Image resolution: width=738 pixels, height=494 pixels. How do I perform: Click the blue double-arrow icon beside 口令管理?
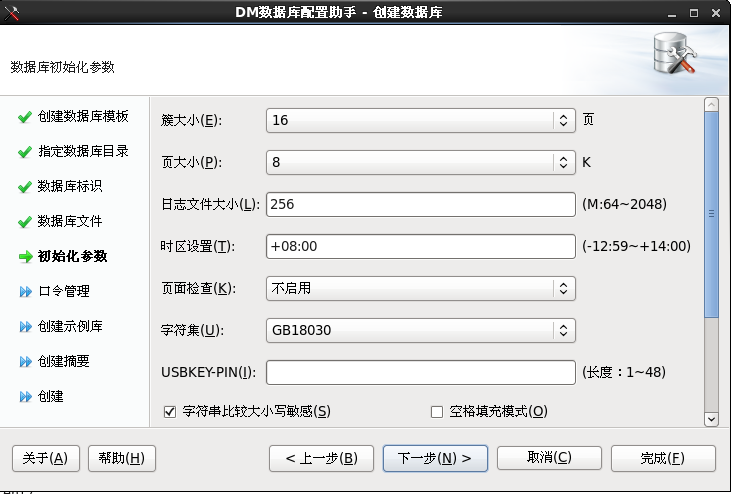(25, 292)
